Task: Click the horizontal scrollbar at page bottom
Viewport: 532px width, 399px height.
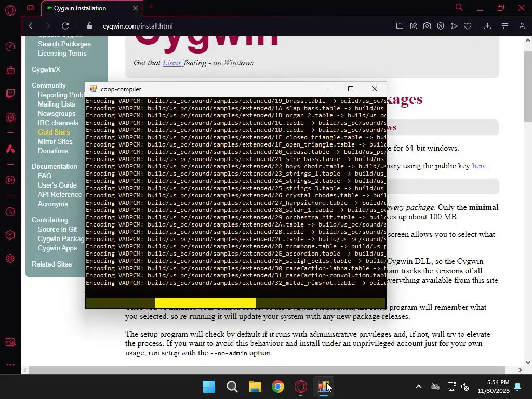Action: [x=267, y=370]
